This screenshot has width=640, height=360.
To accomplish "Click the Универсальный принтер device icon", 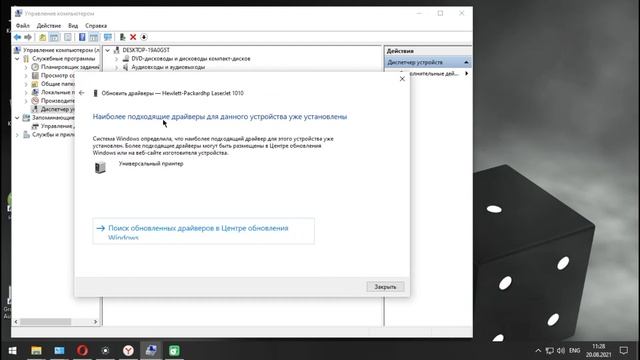I will coord(100,167).
